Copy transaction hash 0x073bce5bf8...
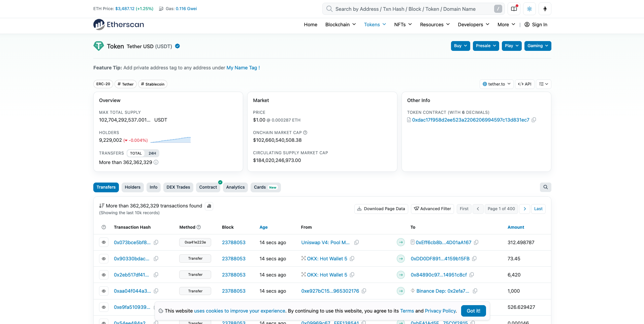 coord(156,242)
